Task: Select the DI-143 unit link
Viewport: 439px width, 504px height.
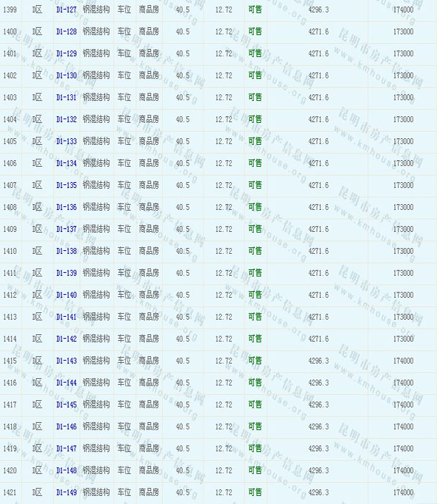Action: (x=66, y=361)
